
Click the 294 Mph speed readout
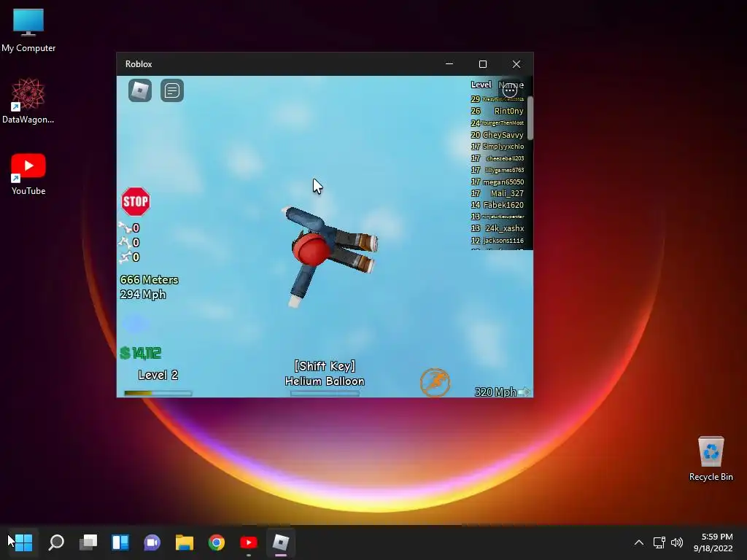[143, 295]
